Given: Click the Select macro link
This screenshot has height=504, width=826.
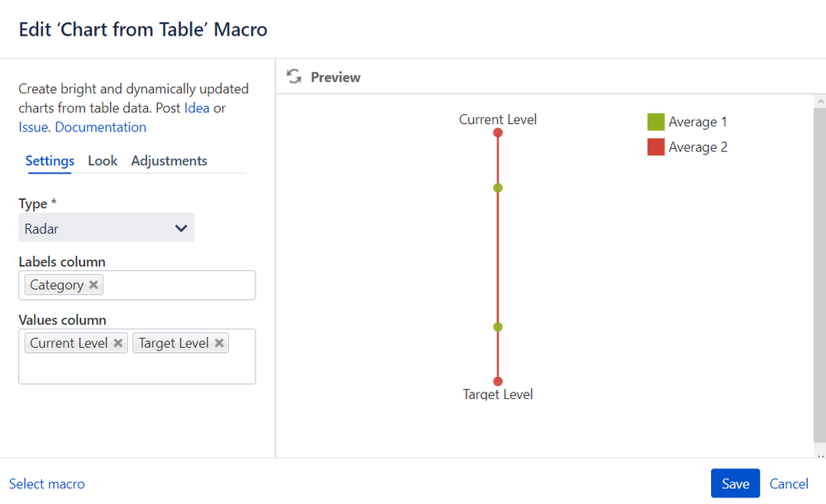Looking at the screenshot, I should click(x=47, y=484).
